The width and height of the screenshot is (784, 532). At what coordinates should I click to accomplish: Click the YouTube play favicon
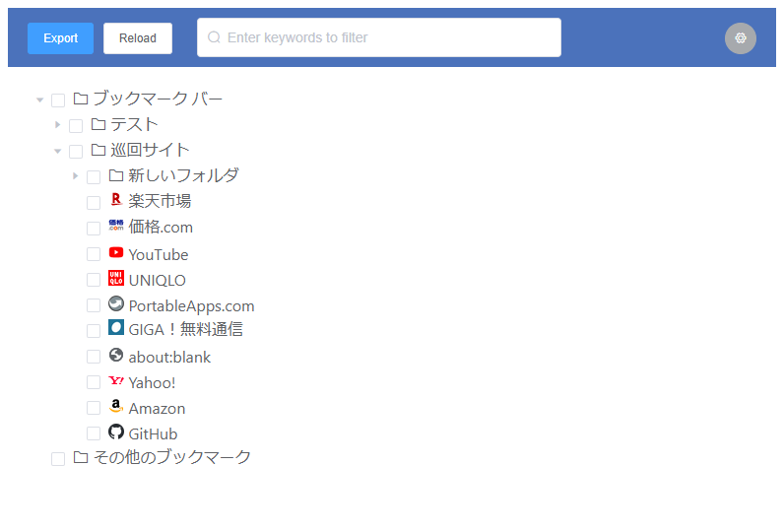[x=116, y=252]
